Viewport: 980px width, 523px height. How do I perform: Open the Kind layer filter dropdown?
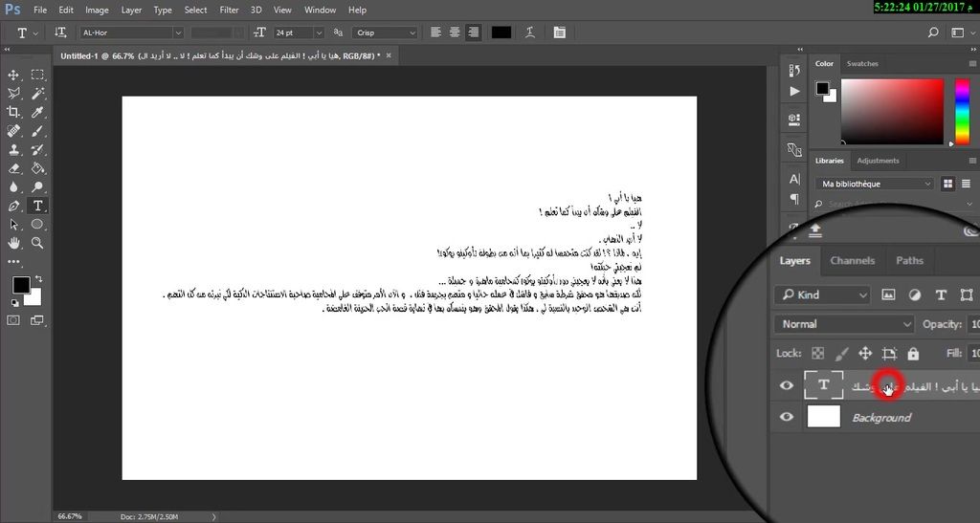pos(822,294)
